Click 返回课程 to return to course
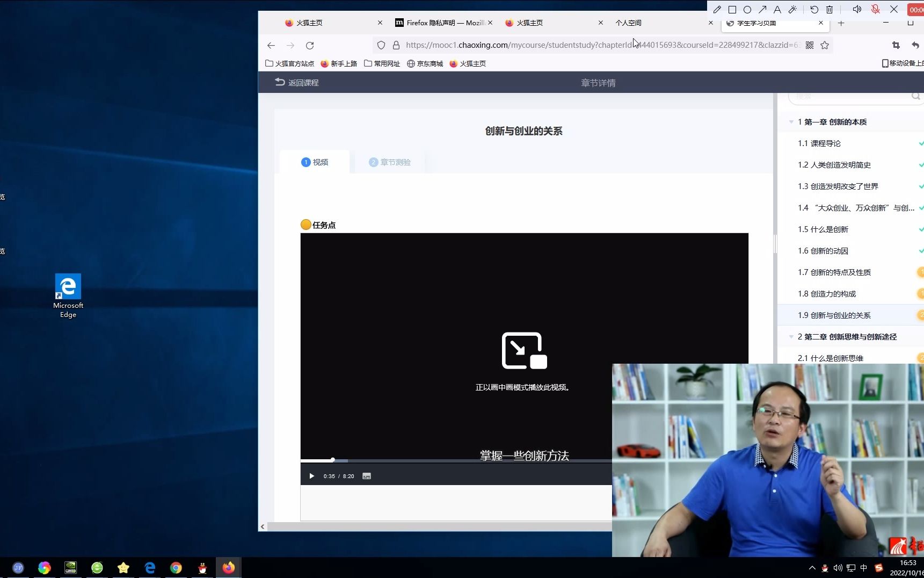924x578 pixels. click(x=297, y=82)
